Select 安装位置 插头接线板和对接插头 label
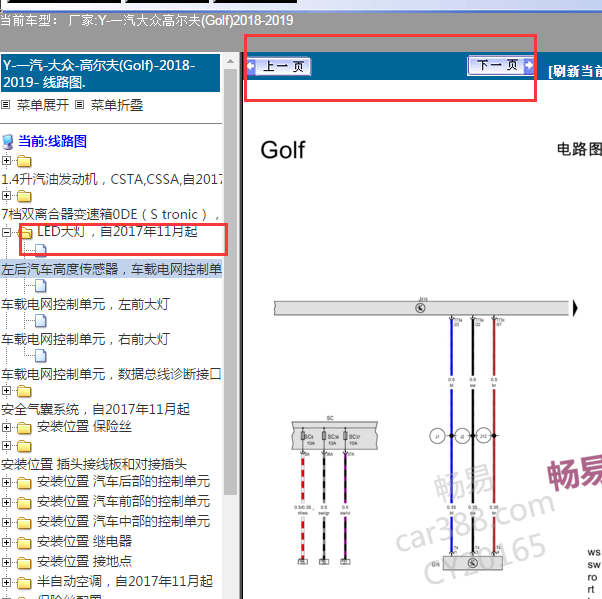Image resolution: width=602 pixels, height=599 pixels. click(x=94, y=464)
